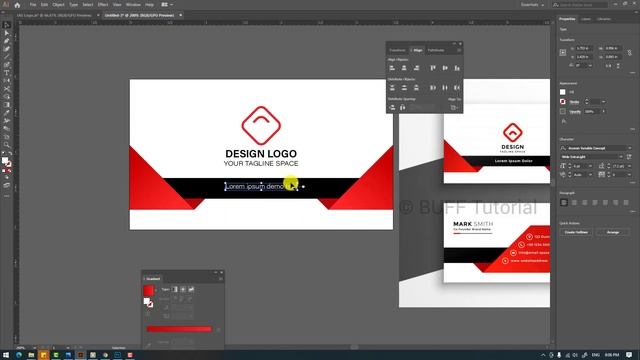Choose Linear Gradient type in Gradient panel
Image resolution: width=640 pixels, height=360 pixels.
[x=175, y=289]
